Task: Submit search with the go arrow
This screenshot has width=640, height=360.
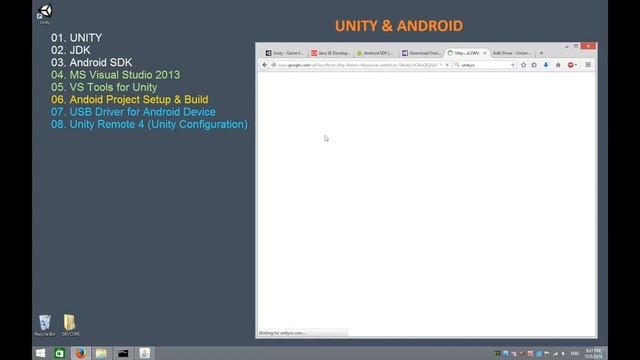Action: point(512,65)
